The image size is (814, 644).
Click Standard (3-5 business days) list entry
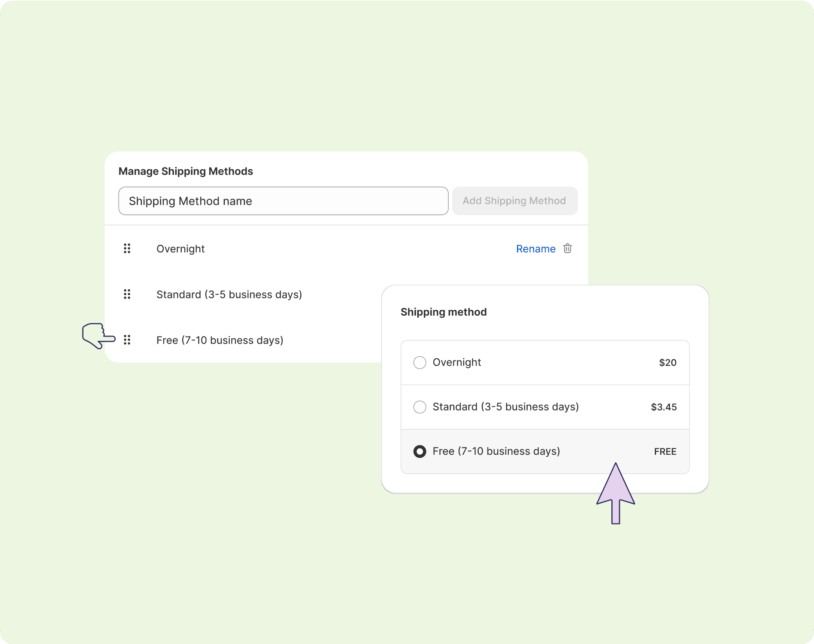pos(229,295)
